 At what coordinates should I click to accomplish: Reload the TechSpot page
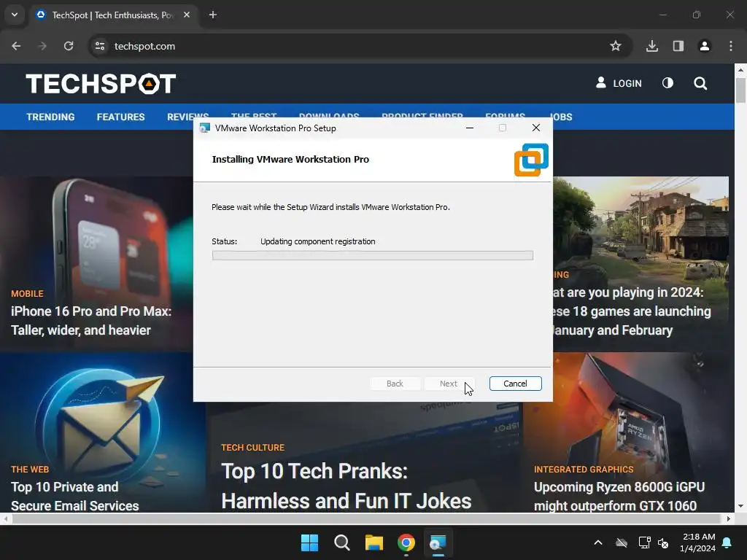(x=69, y=46)
